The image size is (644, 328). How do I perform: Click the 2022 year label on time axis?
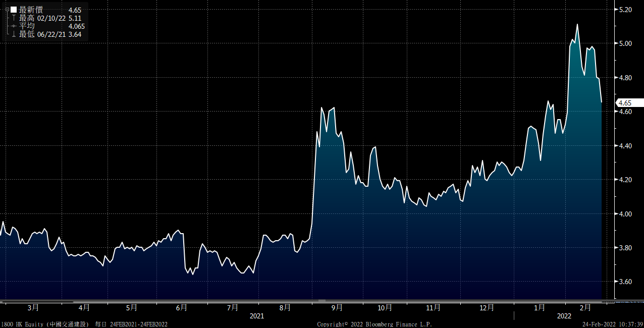(x=564, y=316)
